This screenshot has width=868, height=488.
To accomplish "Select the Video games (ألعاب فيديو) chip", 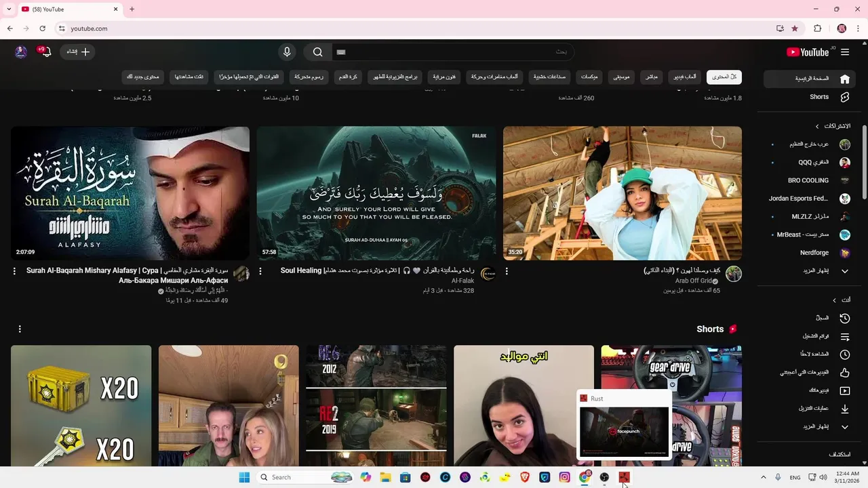I will [x=684, y=77].
